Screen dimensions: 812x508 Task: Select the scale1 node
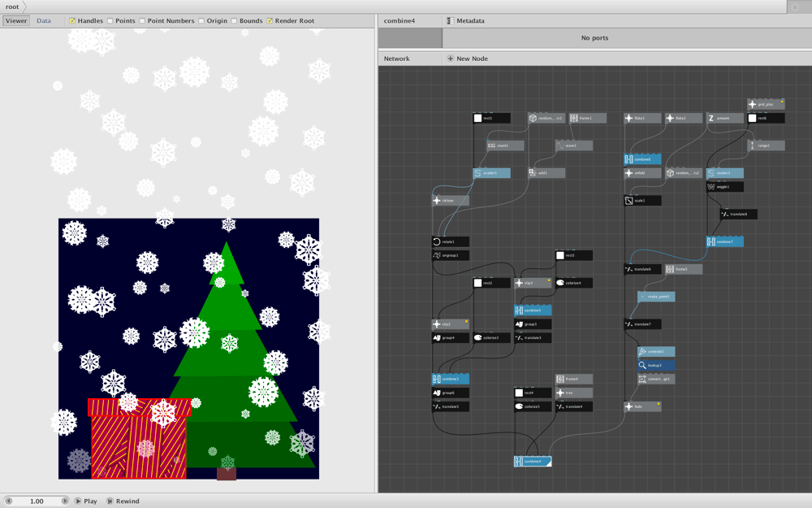pos(642,201)
